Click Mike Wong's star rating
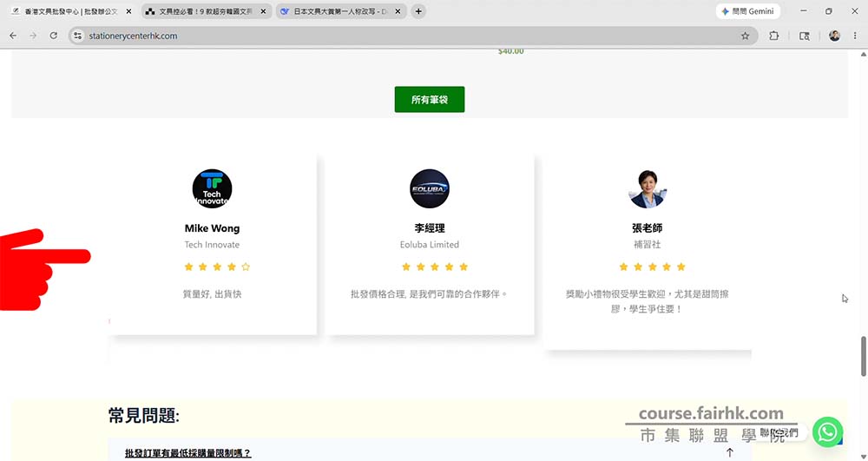The width and height of the screenshot is (868, 461). [x=217, y=267]
